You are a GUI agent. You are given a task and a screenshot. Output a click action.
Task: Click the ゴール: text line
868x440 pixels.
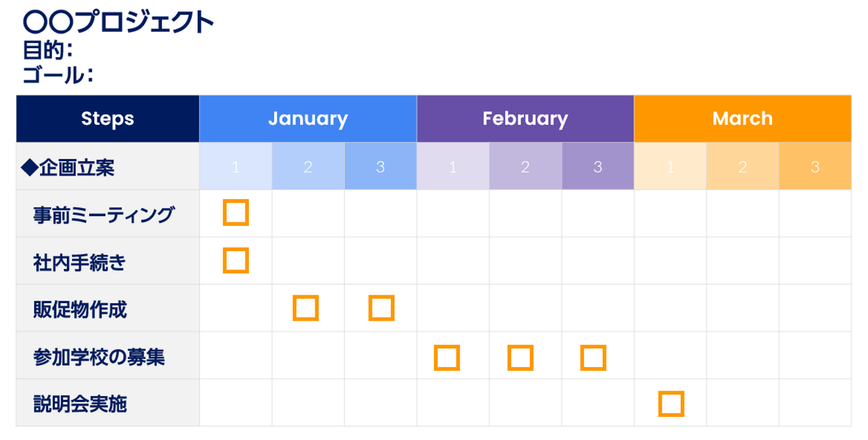coord(58,75)
